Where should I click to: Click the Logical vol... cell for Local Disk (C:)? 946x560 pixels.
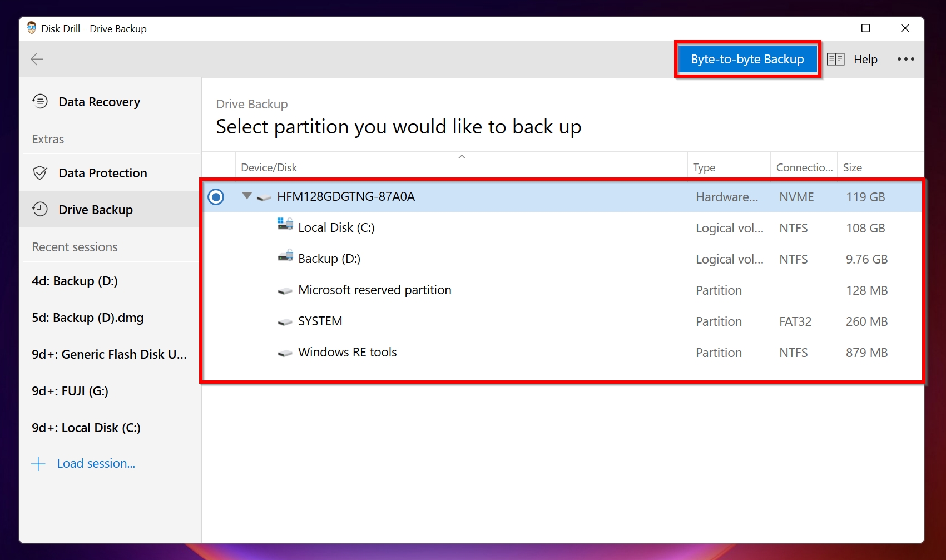[x=730, y=228]
